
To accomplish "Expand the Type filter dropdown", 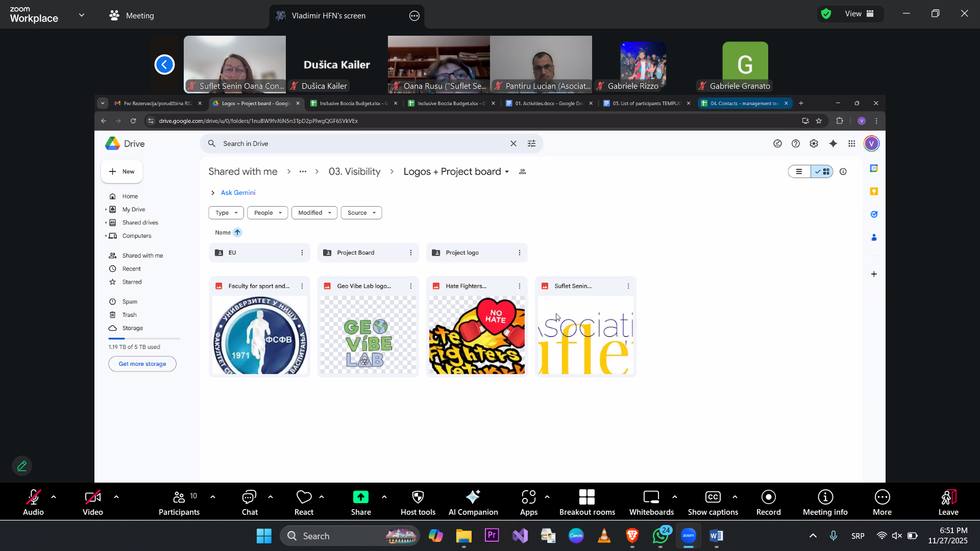I will 226,213.
